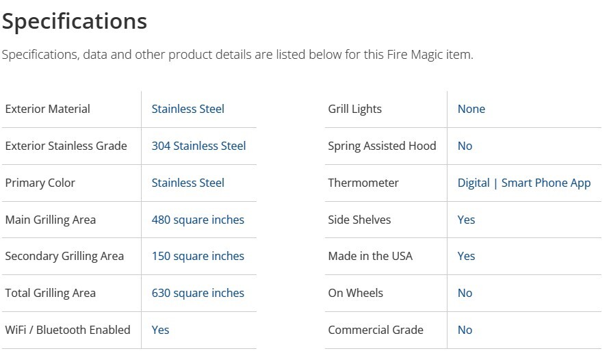609x364 pixels.
Task: Open the 630 square inches link
Action: (x=198, y=293)
